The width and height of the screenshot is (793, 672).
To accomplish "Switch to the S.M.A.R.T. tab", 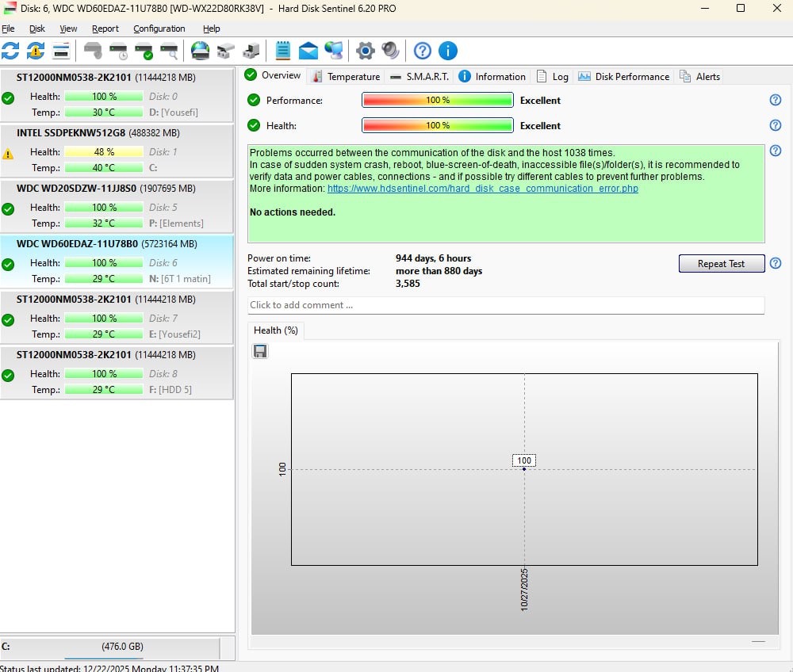I will tap(419, 77).
